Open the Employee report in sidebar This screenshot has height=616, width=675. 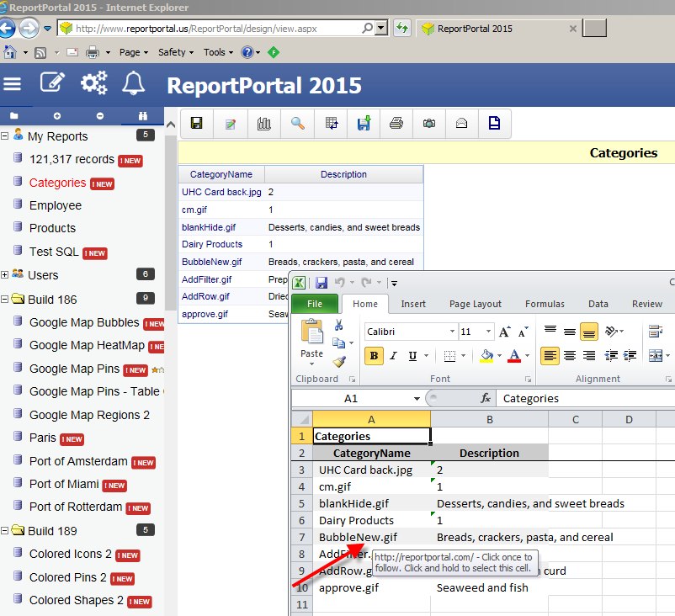[55, 205]
